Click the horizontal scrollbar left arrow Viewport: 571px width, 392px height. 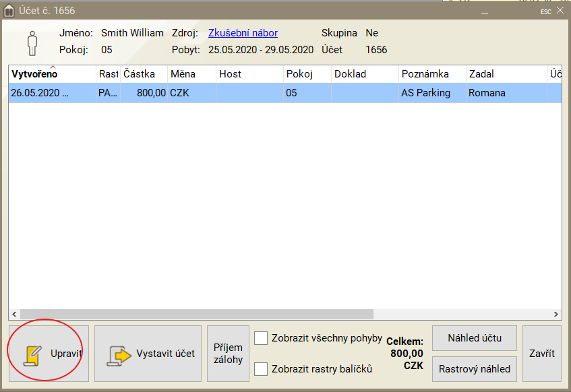tap(14, 314)
